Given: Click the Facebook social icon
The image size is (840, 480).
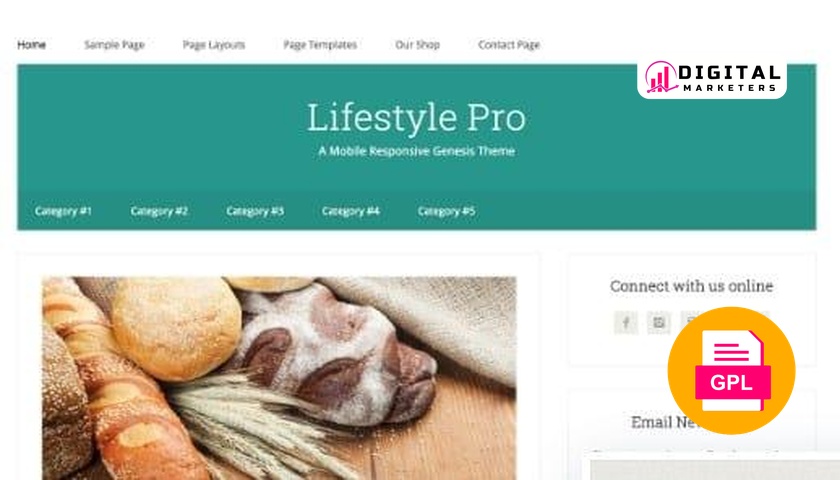Looking at the screenshot, I should (626, 322).
